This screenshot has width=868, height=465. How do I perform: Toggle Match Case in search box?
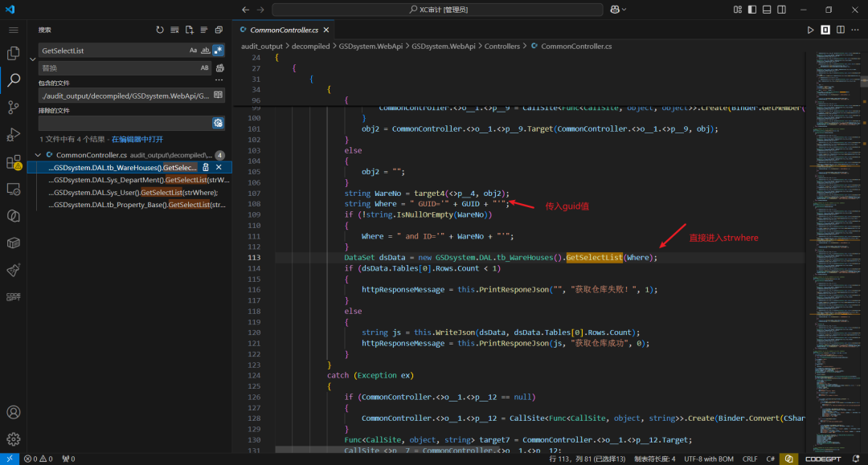[x=193, y=51]
